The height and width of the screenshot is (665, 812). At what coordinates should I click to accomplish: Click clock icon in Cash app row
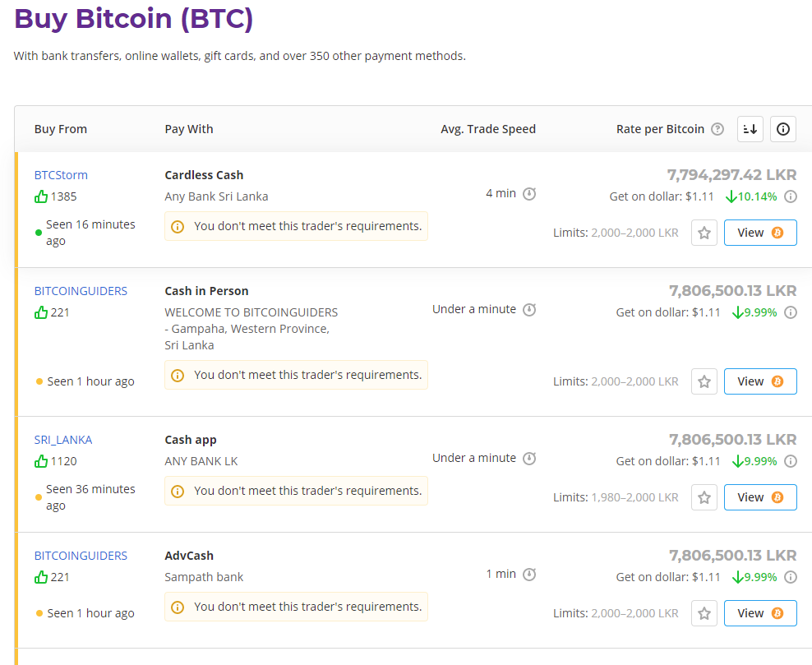529,459
